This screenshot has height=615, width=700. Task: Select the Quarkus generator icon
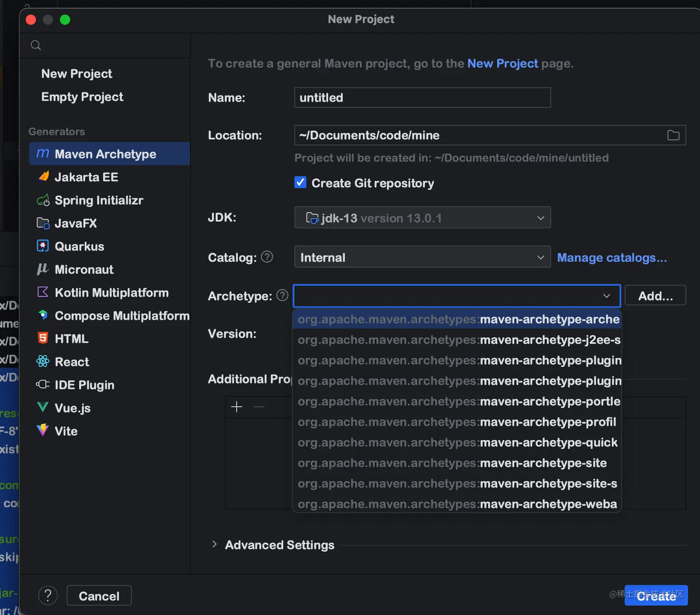tap(43, 246)
